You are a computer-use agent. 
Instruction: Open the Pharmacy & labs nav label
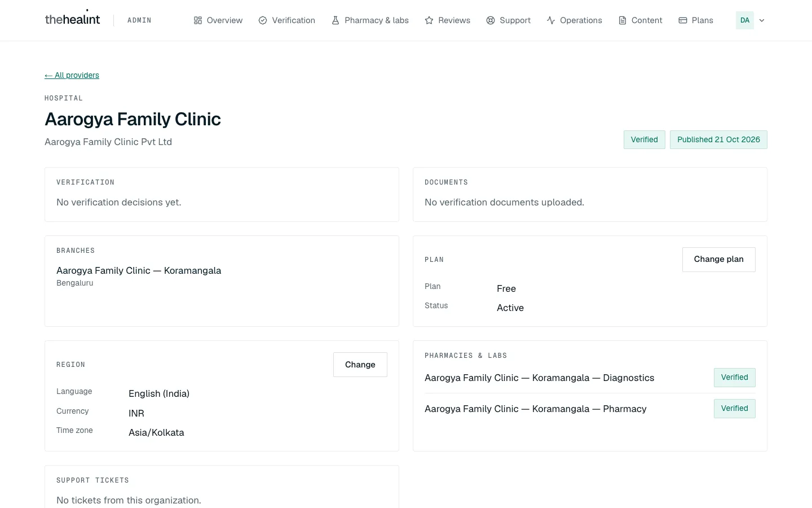(377, 20)
